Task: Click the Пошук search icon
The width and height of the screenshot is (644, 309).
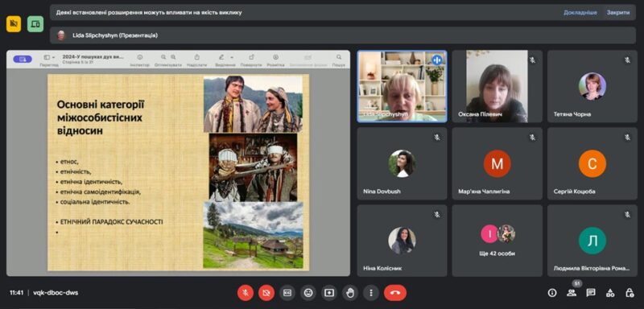Action: (x=339, y=57)
